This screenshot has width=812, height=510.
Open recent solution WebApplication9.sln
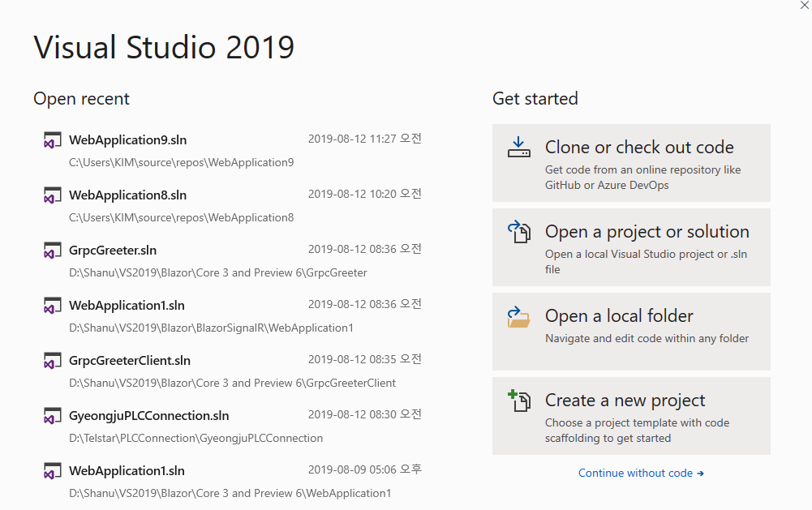tap(128, 139)
